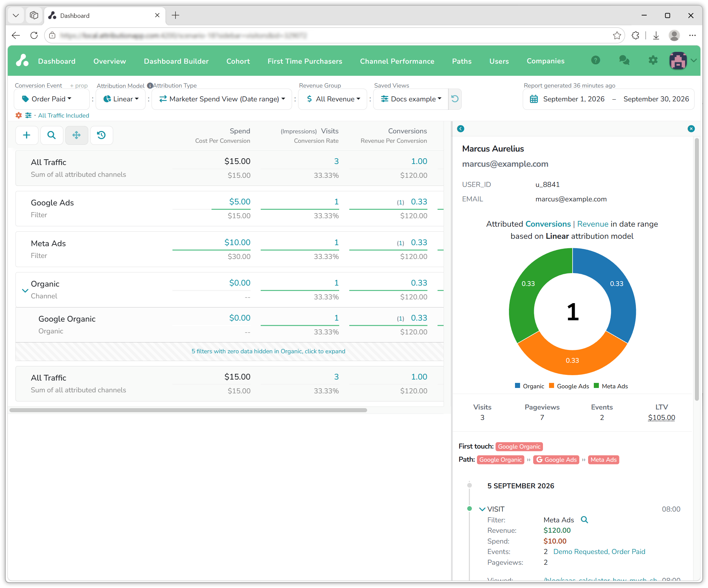Open the Linear attribution model dropdown
Image resolution: width=708 pixels, height=588 pixels.
coord(121,99)
